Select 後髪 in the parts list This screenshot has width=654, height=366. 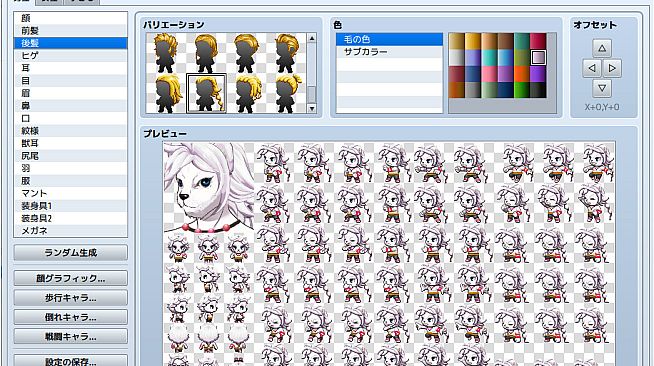(x=70, y=43)
